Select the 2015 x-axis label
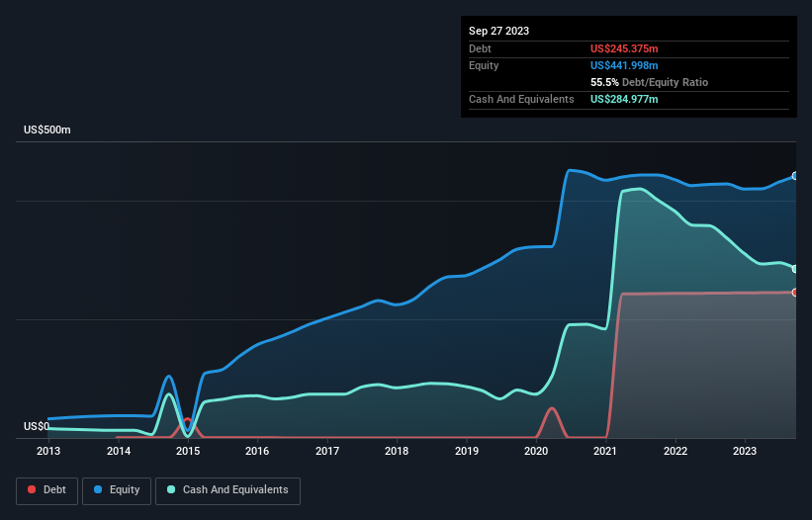The image size is (812, 520). tap(188, 451)
